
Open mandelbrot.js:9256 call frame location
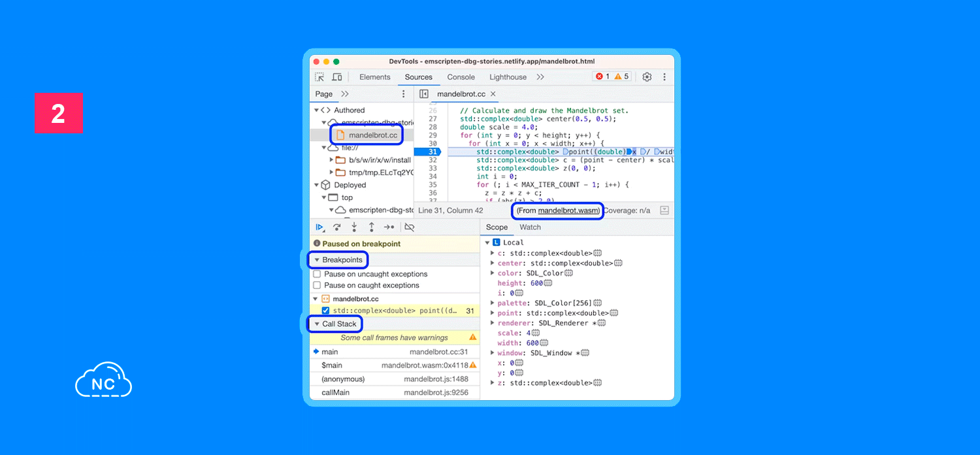click(x=436, y=393)
